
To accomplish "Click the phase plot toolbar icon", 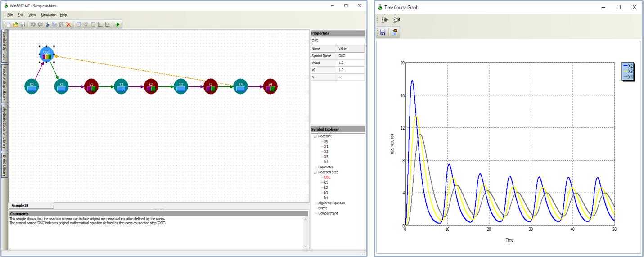I will click(108, 24).
